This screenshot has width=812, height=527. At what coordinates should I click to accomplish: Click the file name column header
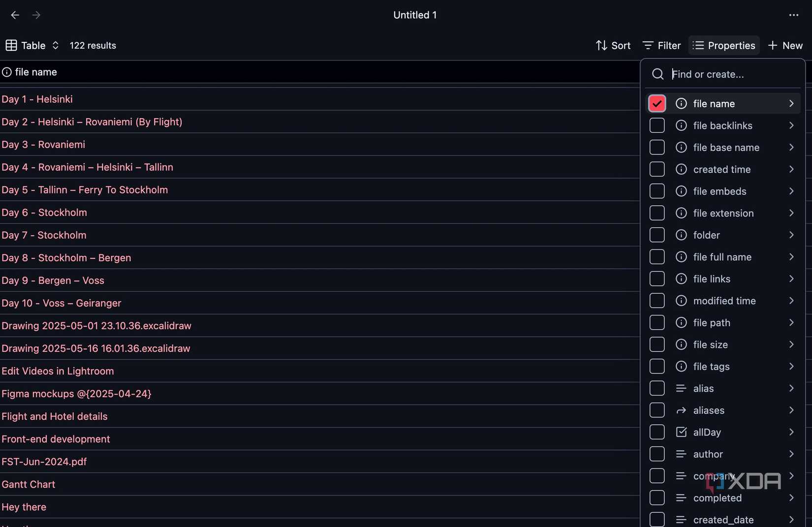(x=36, y=72)
